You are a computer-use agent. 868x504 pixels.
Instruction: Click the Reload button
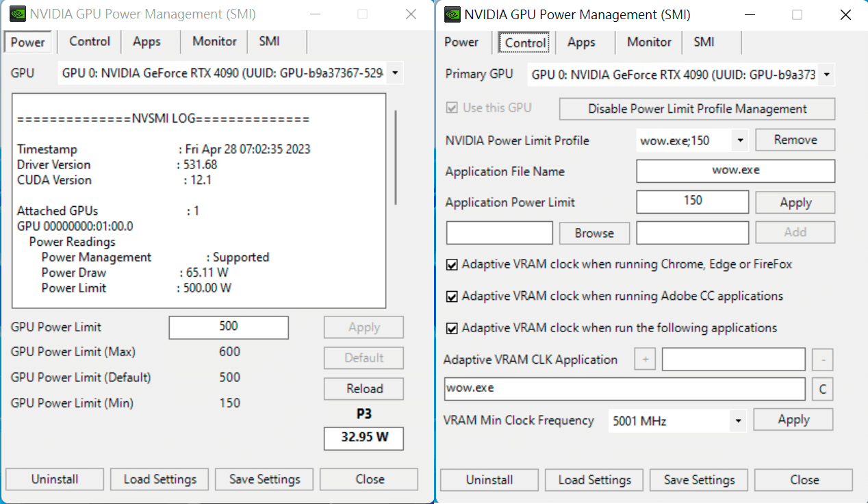[363, 388]
